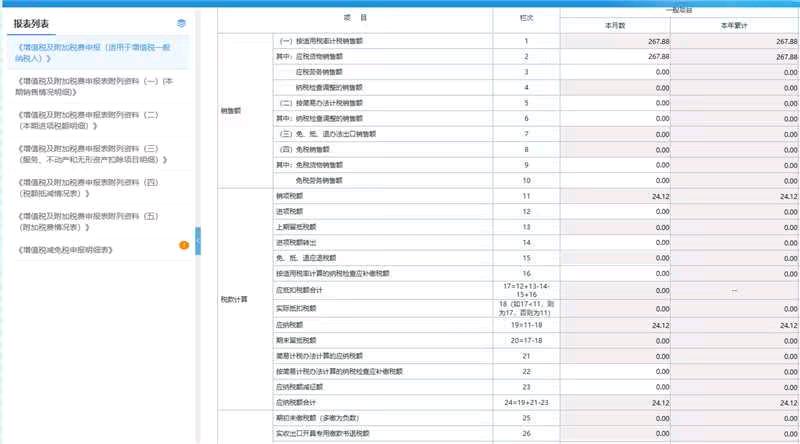This screenshot has width=800, height=444.
Task: Click the 税款计算 section label
Action: pos(234,300)
